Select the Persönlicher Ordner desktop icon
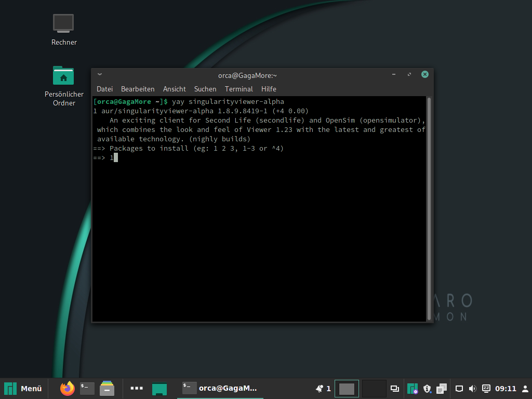Viewport: 532px width, 399px height. 64,86
